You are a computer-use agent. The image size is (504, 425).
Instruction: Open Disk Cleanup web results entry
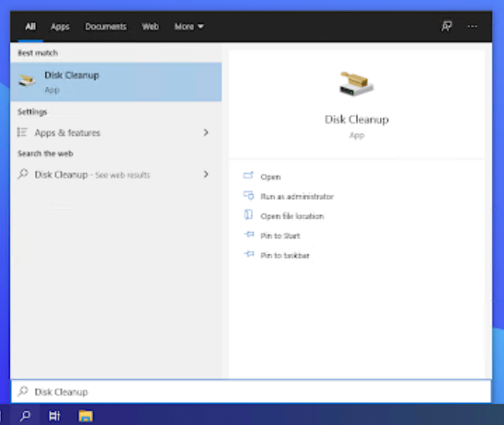point(116,175)
